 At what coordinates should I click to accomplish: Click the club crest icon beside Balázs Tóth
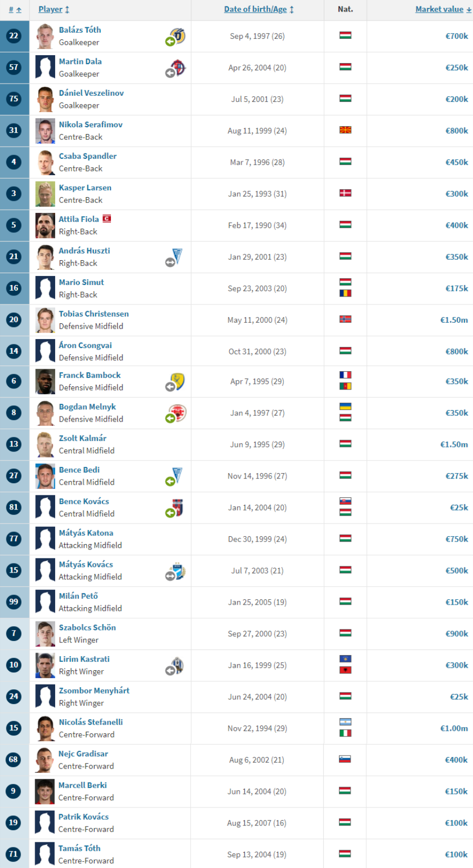[x=179, y=35]
